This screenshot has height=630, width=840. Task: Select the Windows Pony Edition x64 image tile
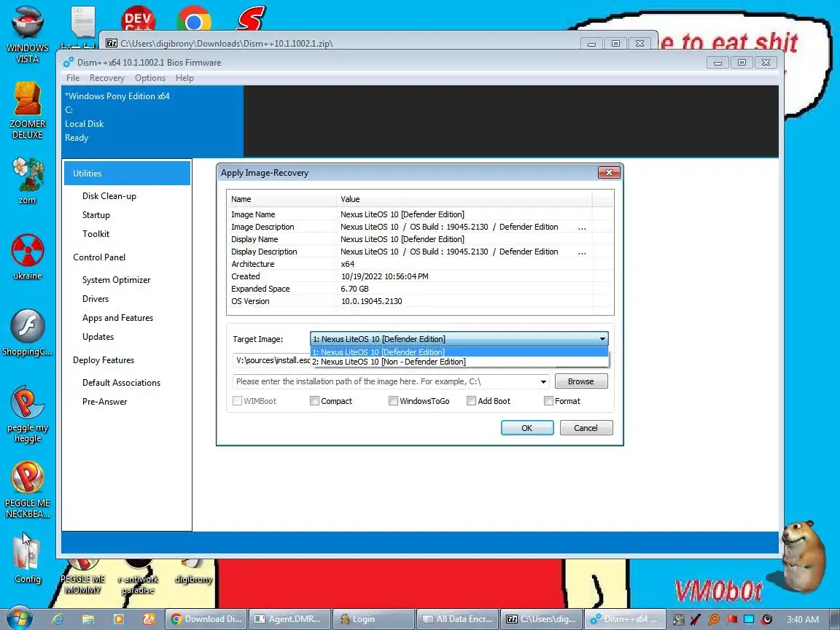click(152, 122)
